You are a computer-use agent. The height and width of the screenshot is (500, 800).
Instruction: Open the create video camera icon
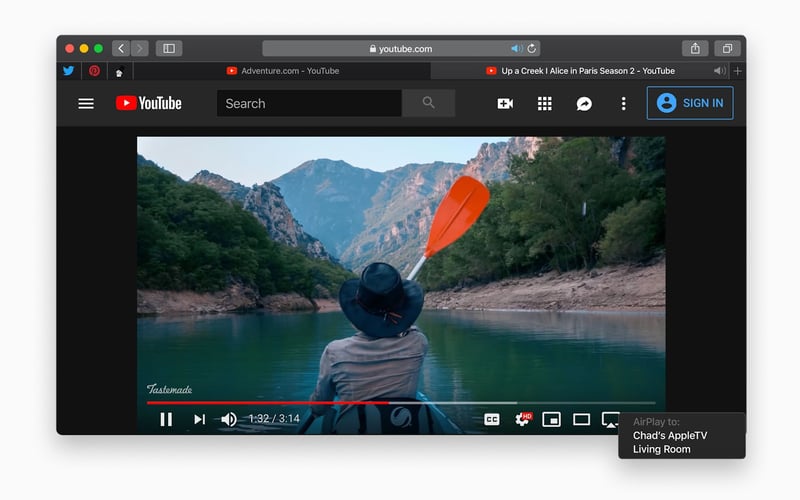(x=505, y=104)
